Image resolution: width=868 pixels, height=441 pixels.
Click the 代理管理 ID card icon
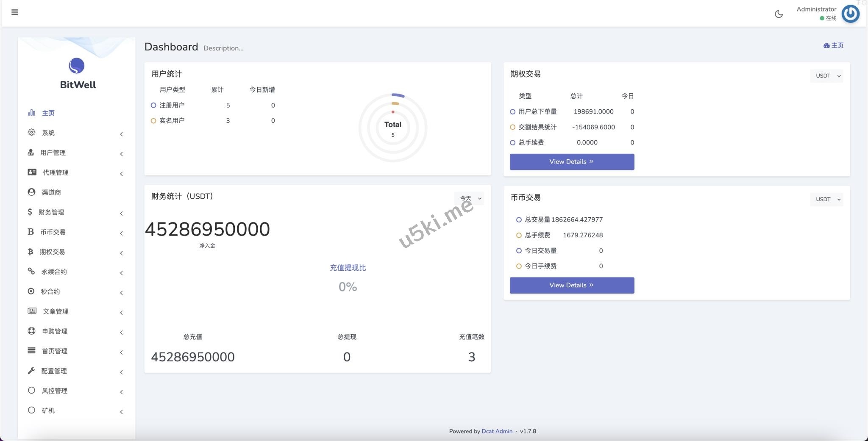tap(32, 172)
